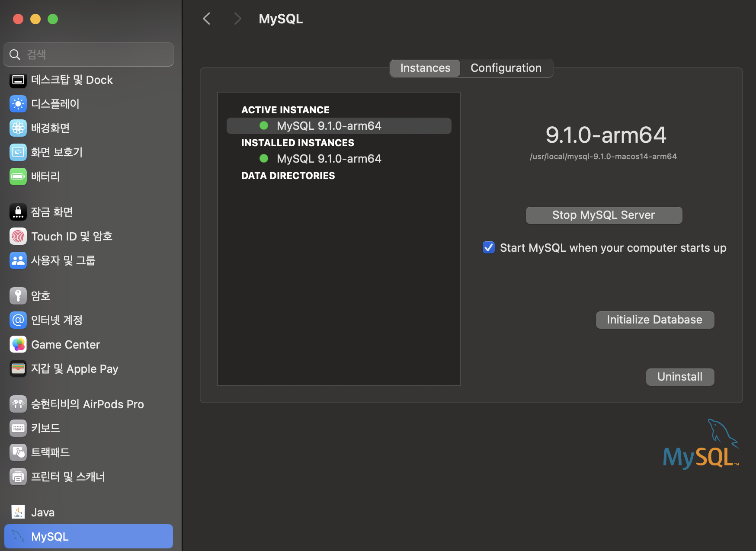Click Initialize Database button
Screen dimensions: 756x551
click(x=655, y=320)
